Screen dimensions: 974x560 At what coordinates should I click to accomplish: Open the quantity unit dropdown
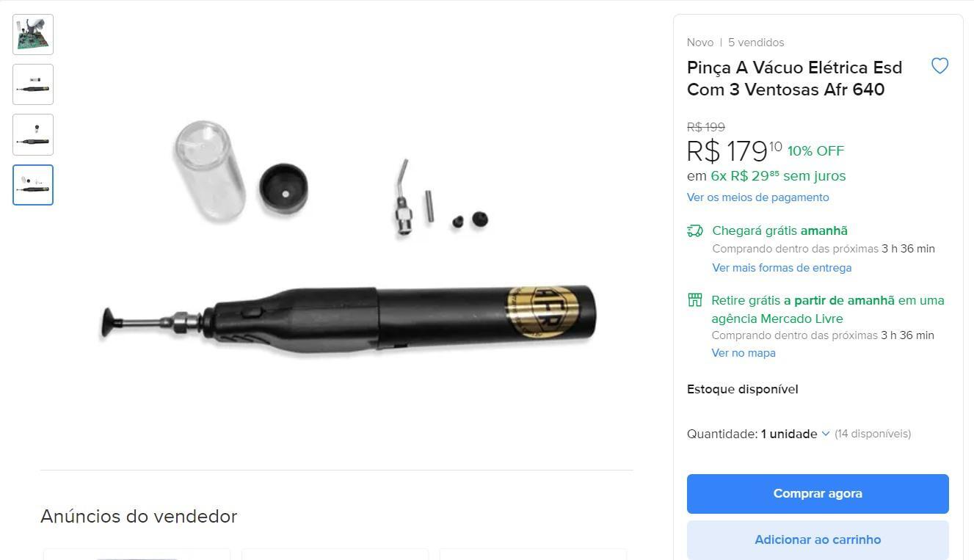[x=796, y=434]
